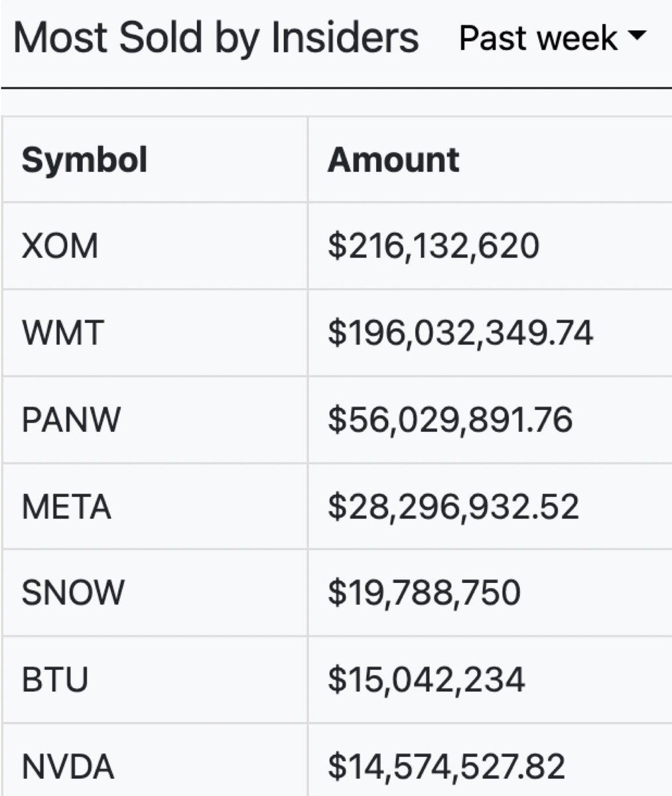Click the $19,788,750 amount for SNOW
672x796 pixels.
pyautogui.click(x=424, y=592)
